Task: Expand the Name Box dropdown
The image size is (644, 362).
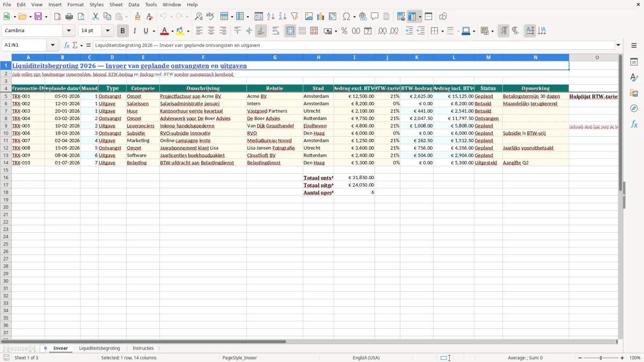Action: click(x=53, y=46)
